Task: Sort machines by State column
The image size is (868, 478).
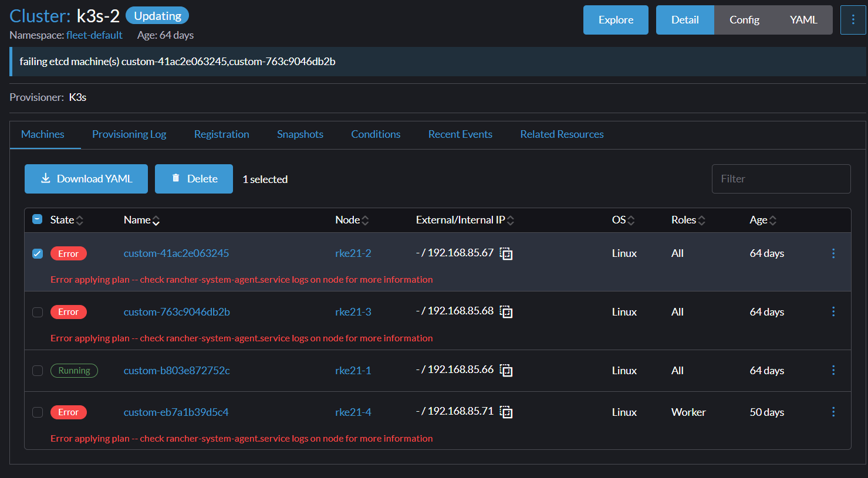Action: [x=67, y=220]
